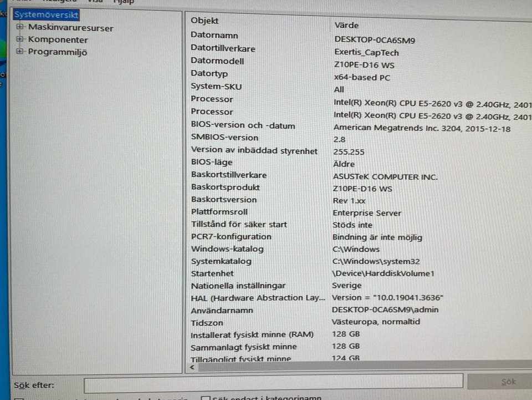Select the value x64-based PC

[x=362, y=78]
